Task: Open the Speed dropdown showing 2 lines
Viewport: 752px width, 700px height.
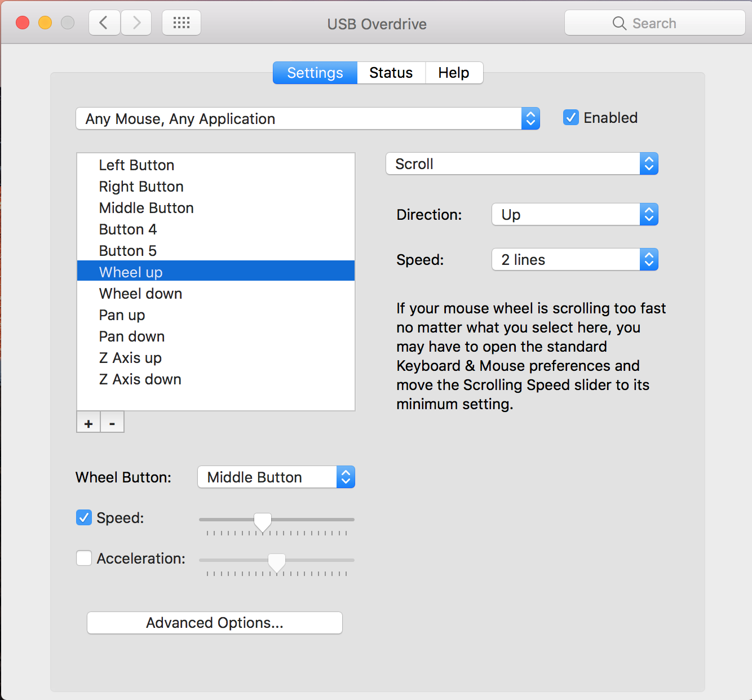Action: (x=575, y=260)
